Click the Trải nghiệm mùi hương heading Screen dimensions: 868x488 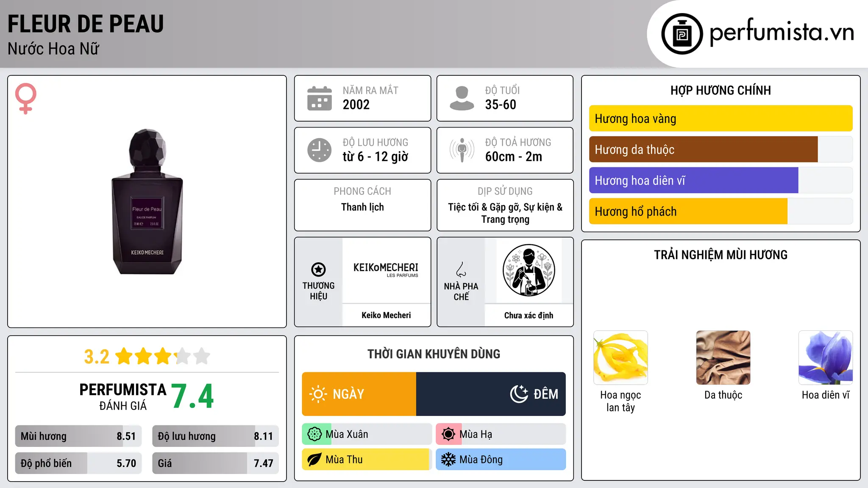tap(721, 255)
